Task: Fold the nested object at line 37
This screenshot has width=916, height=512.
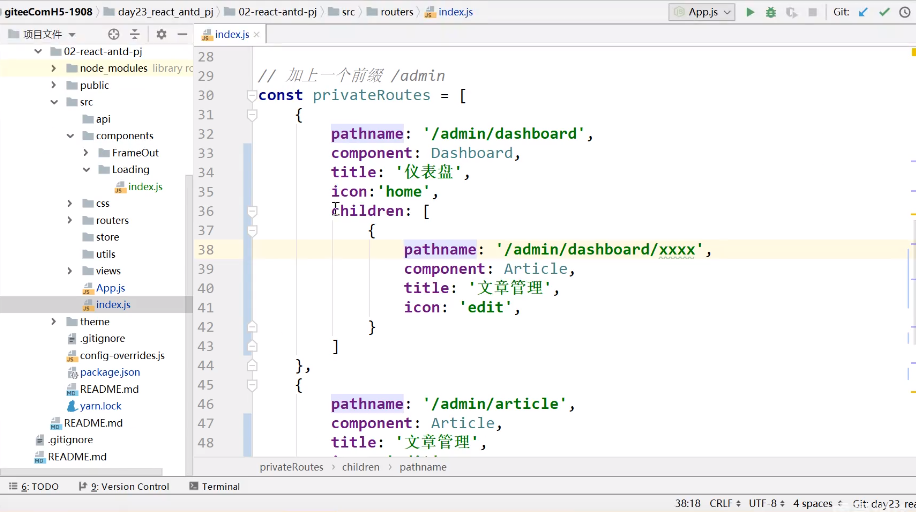Action: [252, 230]
